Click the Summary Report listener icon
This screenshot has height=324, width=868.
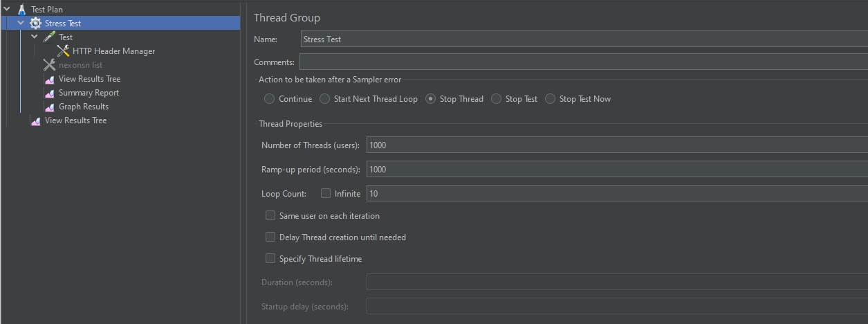[x=49, y=93]
